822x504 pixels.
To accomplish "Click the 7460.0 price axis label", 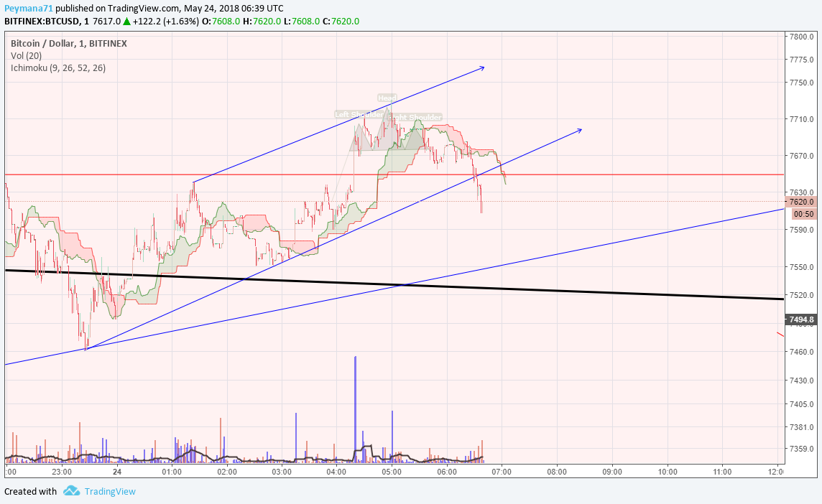I will (x=802, y=352).
